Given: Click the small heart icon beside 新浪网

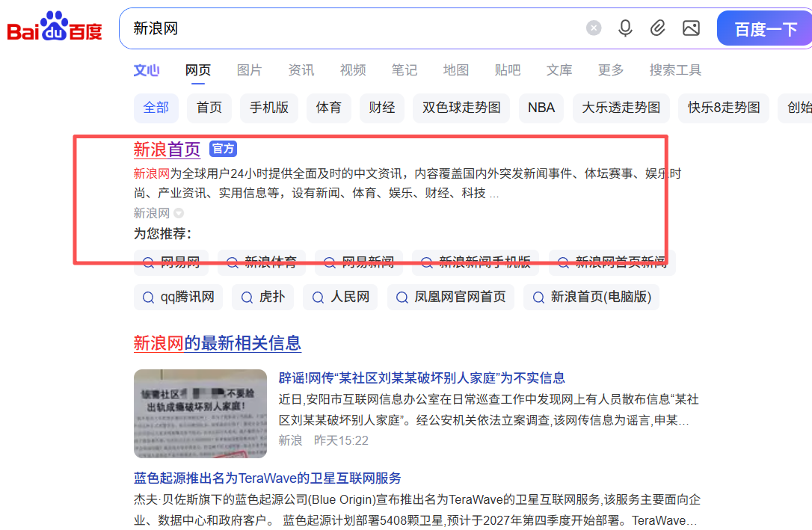Looking at the screenshot, I should pyautogui.click(x=179, y=213).
